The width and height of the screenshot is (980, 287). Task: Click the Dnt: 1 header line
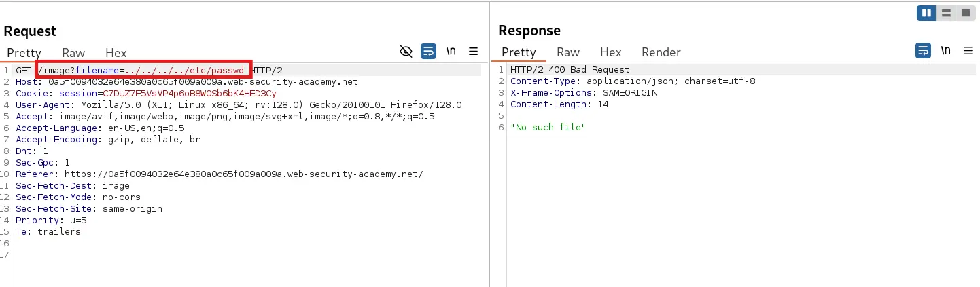[32, 151]
